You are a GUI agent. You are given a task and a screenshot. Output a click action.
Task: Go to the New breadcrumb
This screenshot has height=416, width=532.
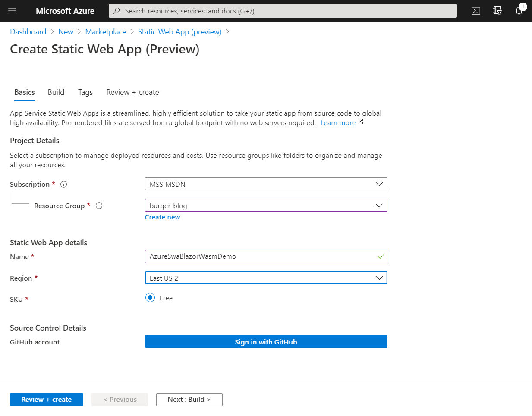[66, 32]
